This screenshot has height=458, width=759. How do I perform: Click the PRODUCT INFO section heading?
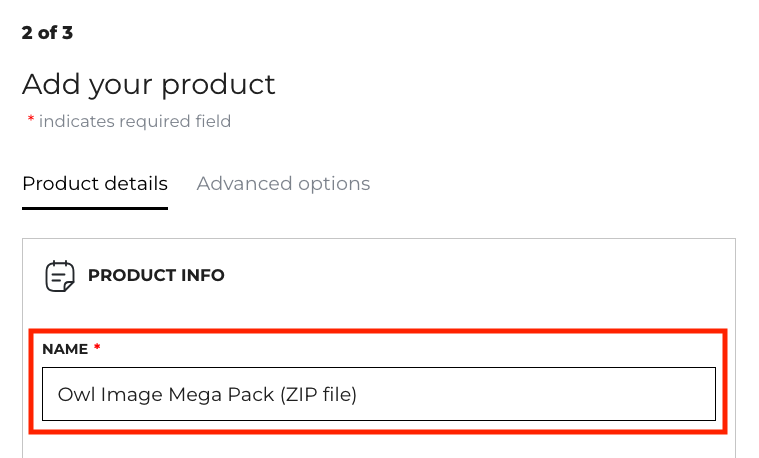click(x=156, y=275)
